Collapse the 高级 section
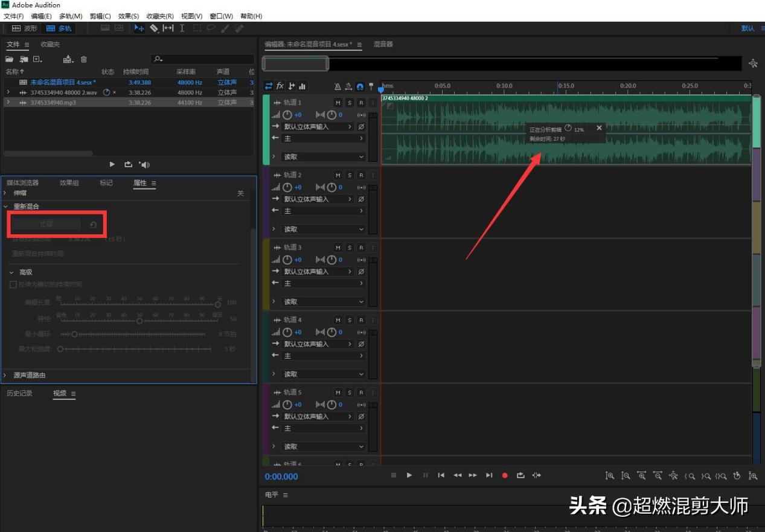The height and width of the screenshot is (532, 765). (x=11, y=272)
